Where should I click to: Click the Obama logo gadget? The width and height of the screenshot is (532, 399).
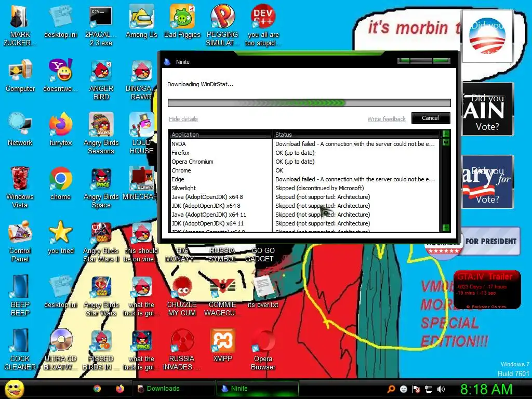pyautogui.click(x=487, y=36)
